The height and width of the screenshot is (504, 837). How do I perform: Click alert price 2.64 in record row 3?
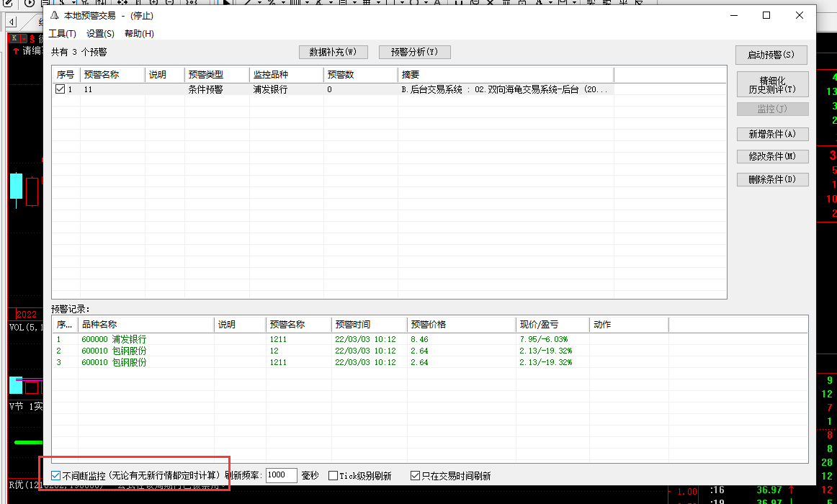[419, 362]
